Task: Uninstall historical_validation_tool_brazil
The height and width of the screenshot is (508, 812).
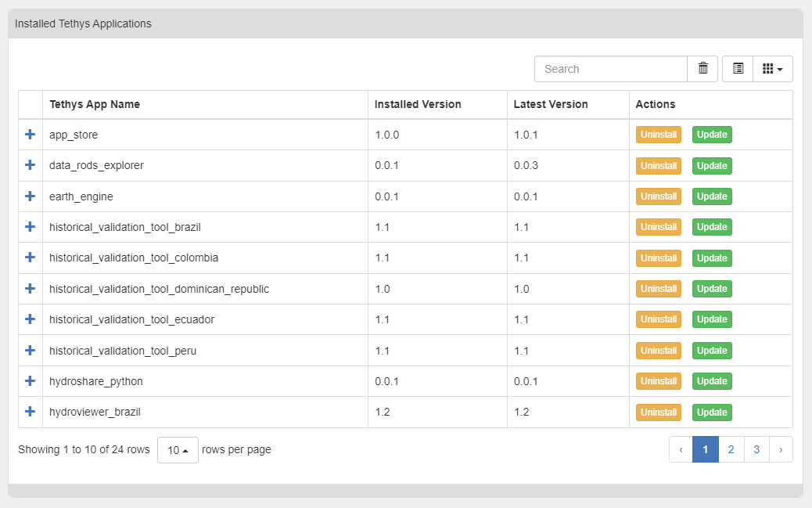Action: (658, 226)
